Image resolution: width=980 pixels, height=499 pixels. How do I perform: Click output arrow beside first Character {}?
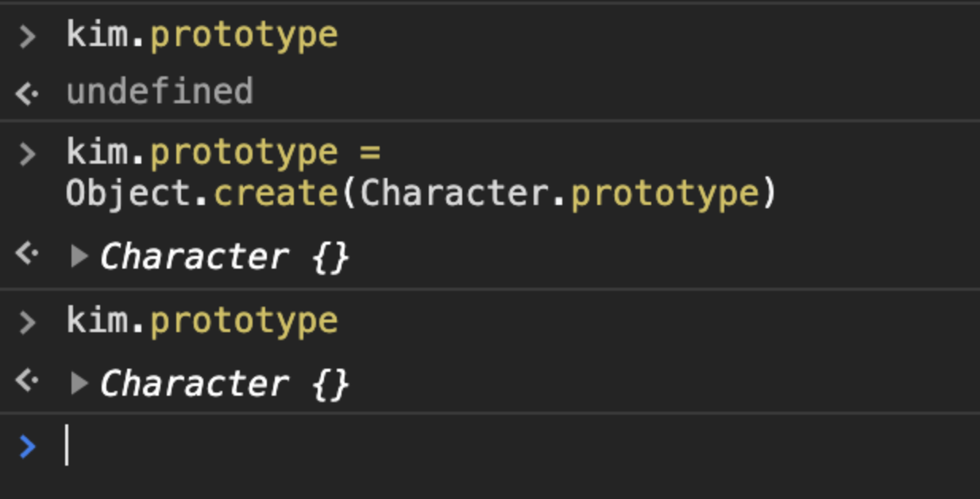click(x=27, y=254)
